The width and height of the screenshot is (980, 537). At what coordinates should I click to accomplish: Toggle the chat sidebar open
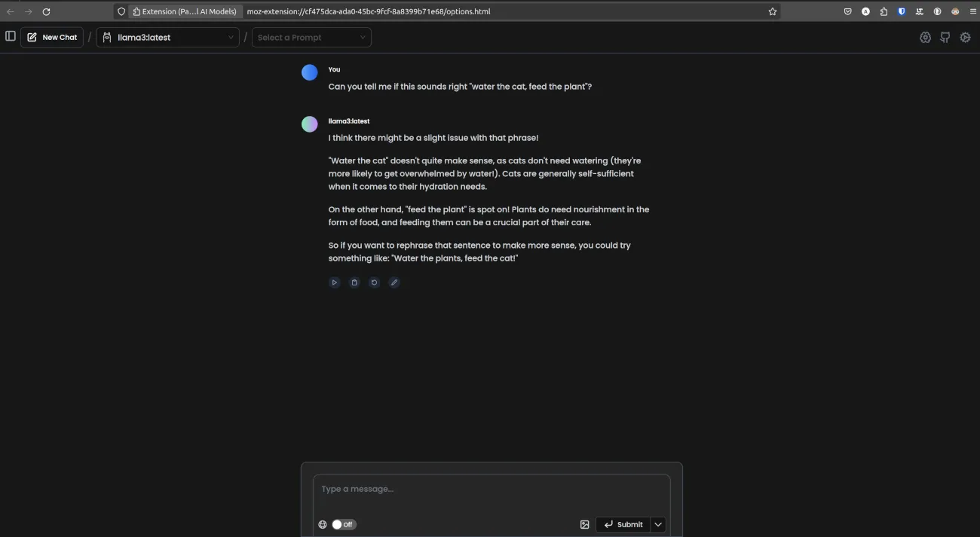11,35
